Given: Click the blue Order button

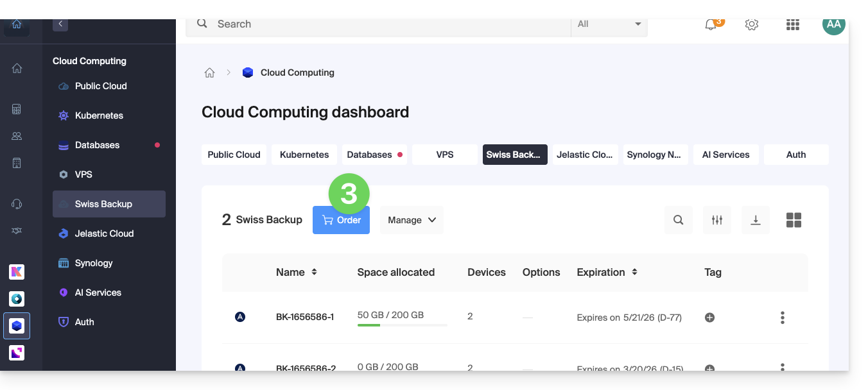Looking at the screenshot, I should tap(341, 220).
